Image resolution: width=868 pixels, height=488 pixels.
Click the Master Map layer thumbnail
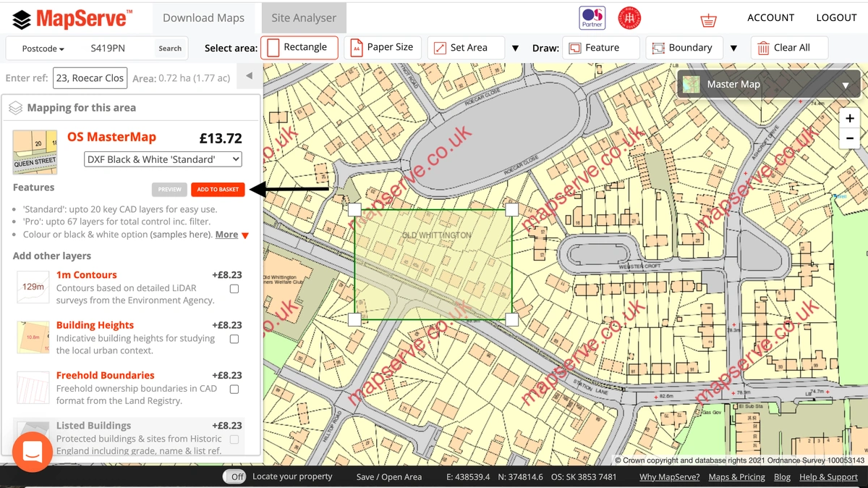[692, 85]
